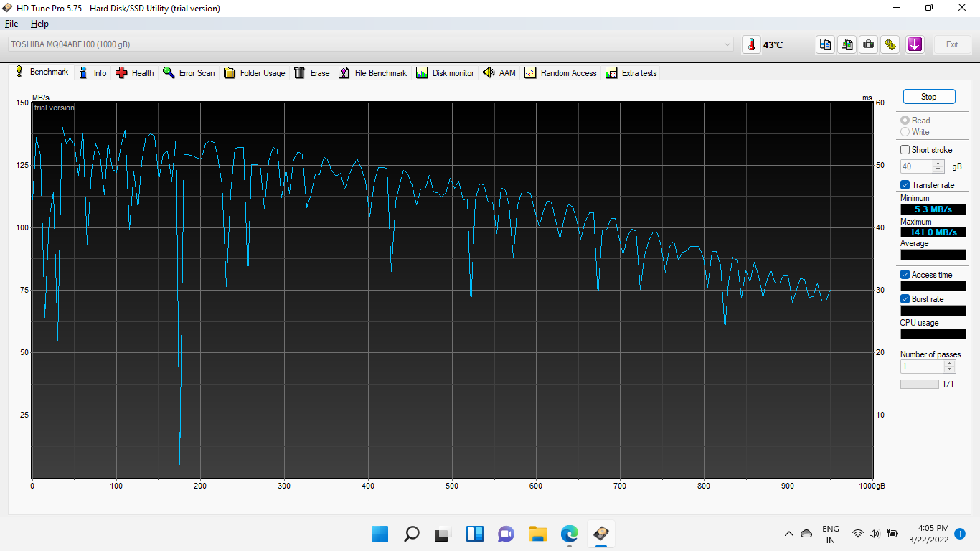Select the Read radio button
The width and height of the screenshot is (980, 551).
point(905,121)
